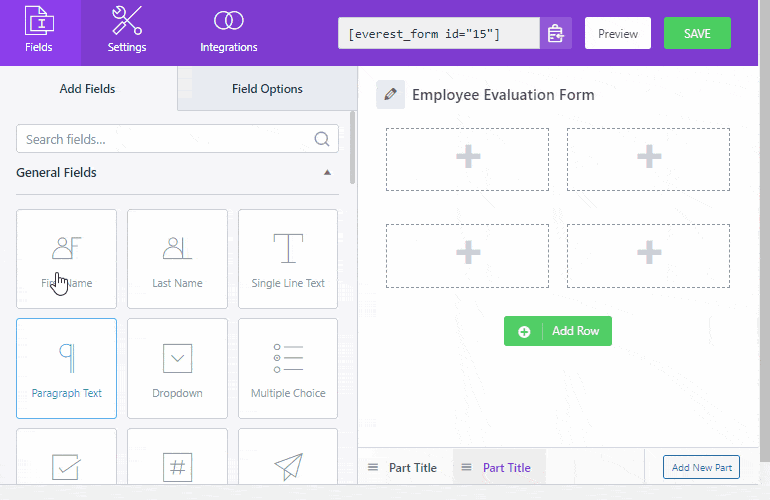Add field to bottom-left column placeholder
Image resolution: width=770 pixels, height=500 pixels.
pos(468,255)
